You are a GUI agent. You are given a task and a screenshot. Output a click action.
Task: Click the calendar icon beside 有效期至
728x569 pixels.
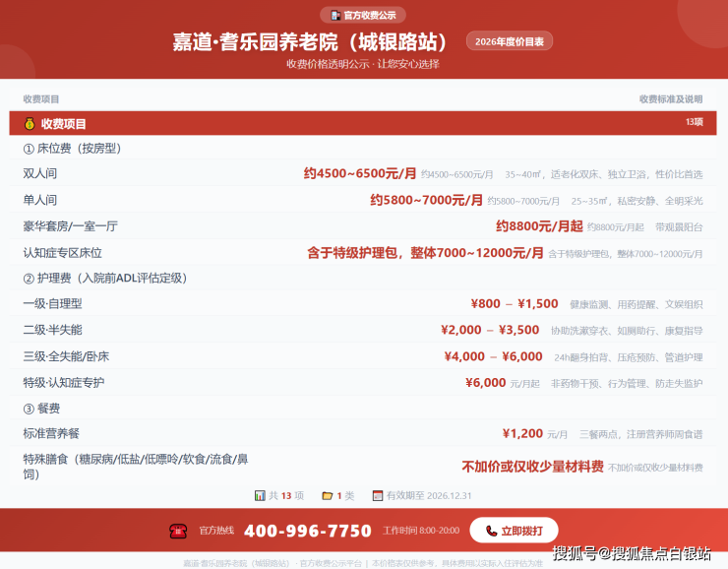(378, 495)
